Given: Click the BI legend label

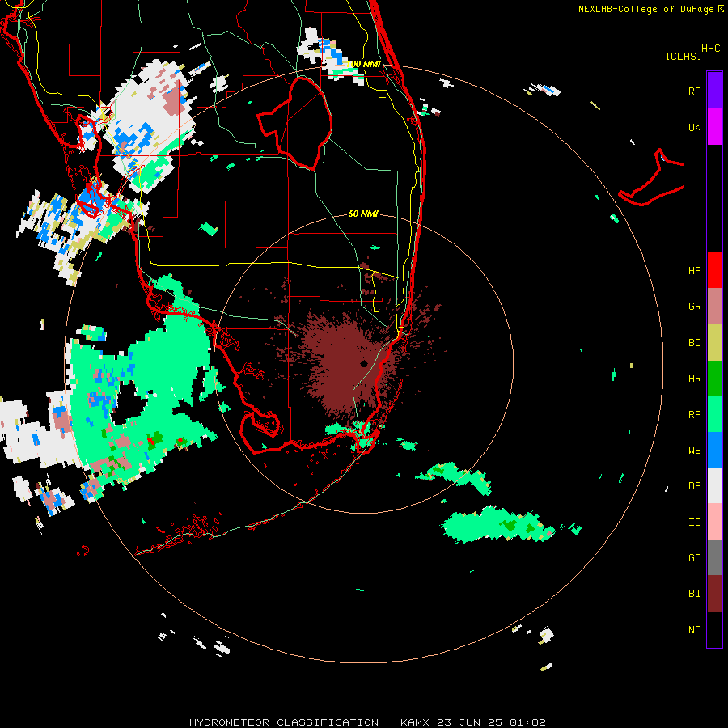Looking at the screenshot, I should pyautogui.click(x=694, y=594).
